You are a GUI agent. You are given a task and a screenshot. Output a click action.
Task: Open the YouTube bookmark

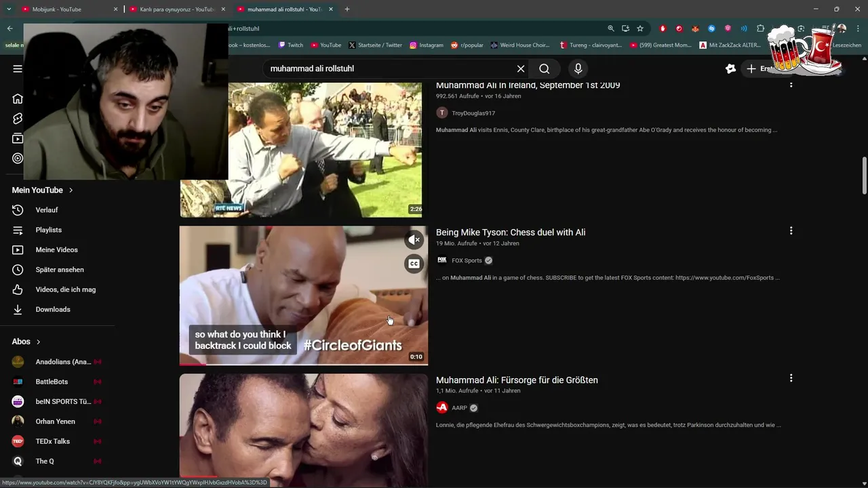point(325,45)
